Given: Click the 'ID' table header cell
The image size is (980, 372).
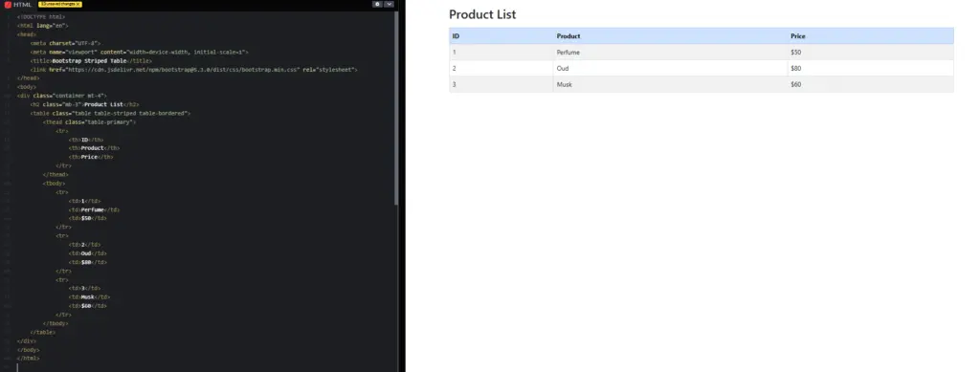Looking at the screenshot, I should [501, 36].
